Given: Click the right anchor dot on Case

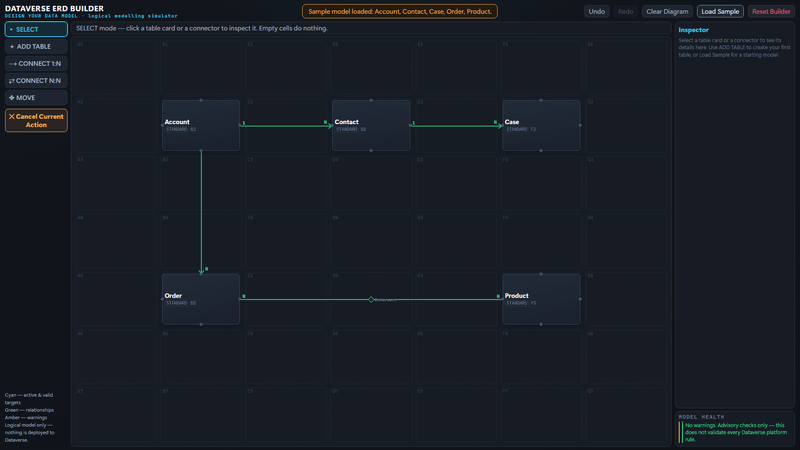Looking at the screenshot, I should (x=580, y=126).
